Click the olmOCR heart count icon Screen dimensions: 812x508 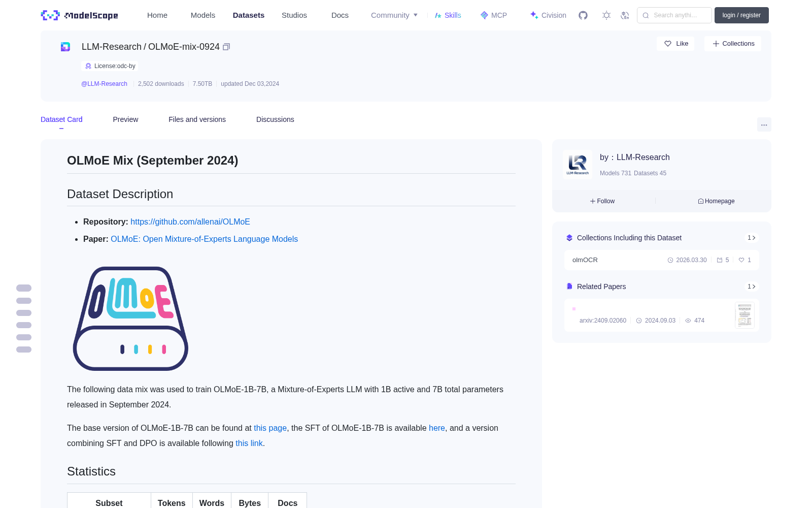tap(741, 260)
